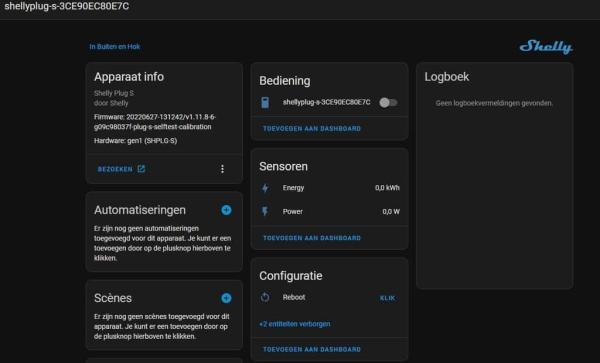Click the Apparaat info heading
The image size is (600, 363).
[129, 77]
